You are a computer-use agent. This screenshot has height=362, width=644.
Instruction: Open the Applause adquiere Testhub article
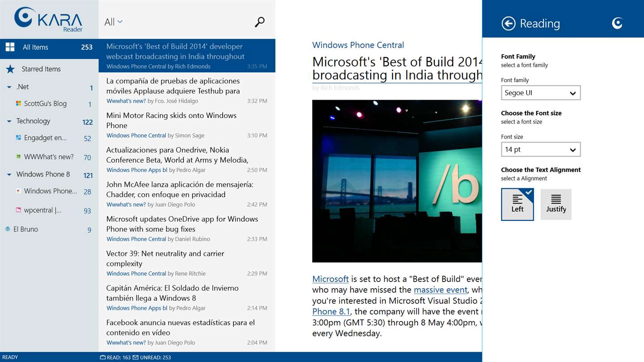tap(187, 90)
